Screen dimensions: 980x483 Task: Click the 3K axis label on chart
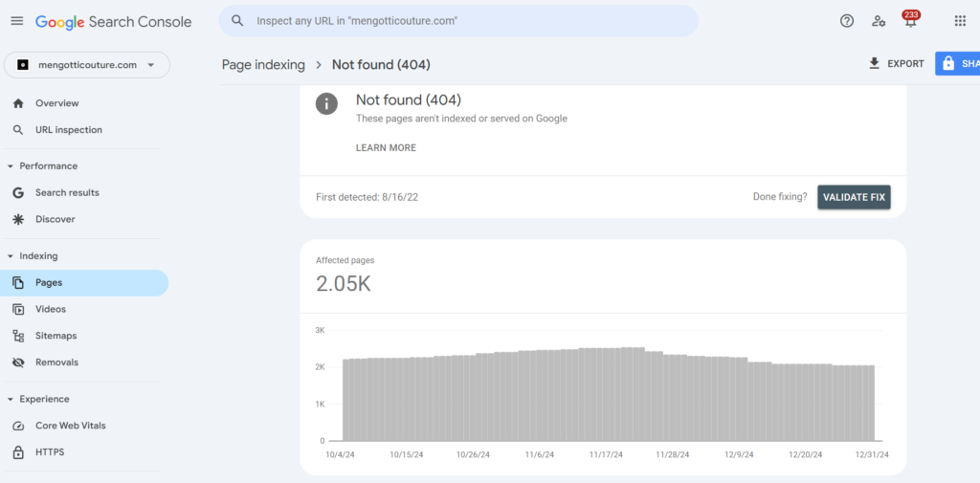pyautogui.click(x=320, y=330)
